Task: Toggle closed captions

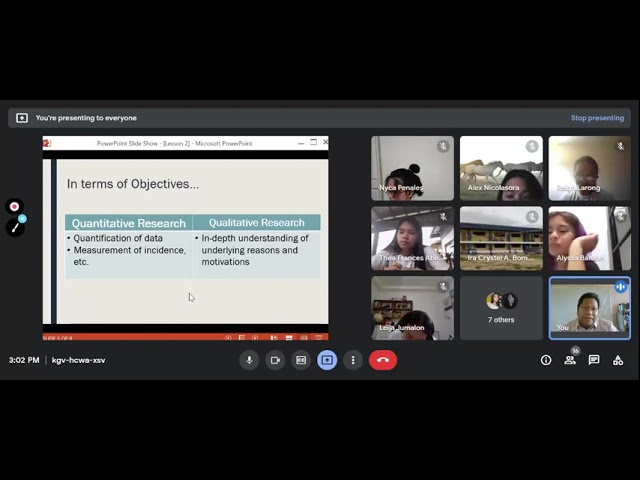Action: pos(301,360)
